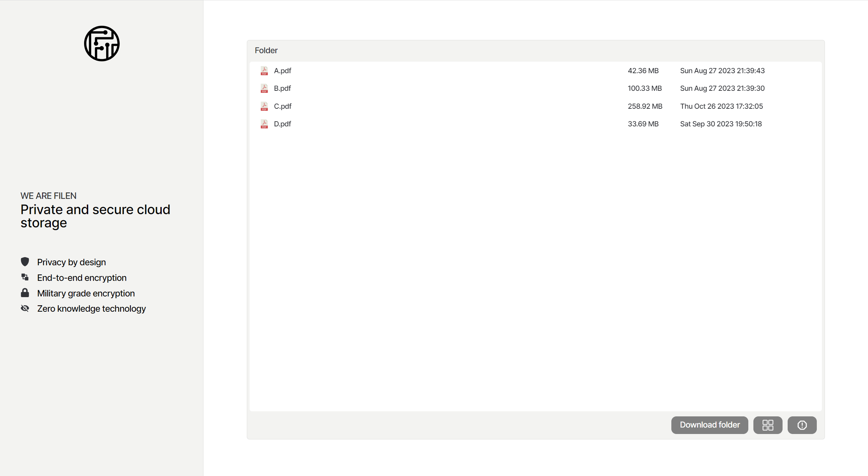Open the file B.pdf
Screen dimensions: 868x476
click(282, 88)
